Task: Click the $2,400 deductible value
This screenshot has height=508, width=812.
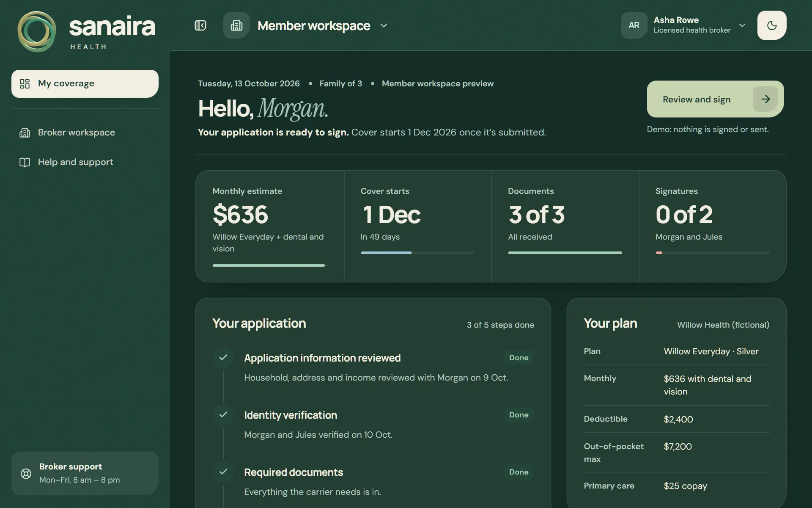Action: [678, 420]
